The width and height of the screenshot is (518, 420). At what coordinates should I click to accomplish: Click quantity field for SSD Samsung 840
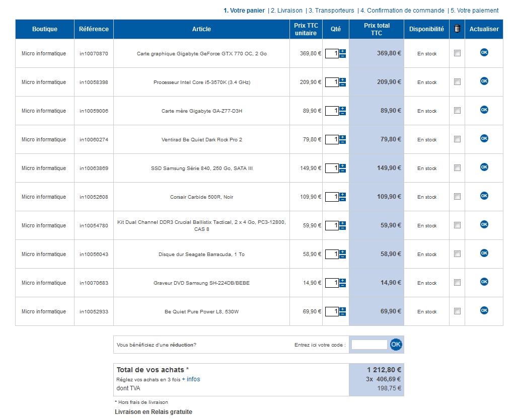[332, 169]
